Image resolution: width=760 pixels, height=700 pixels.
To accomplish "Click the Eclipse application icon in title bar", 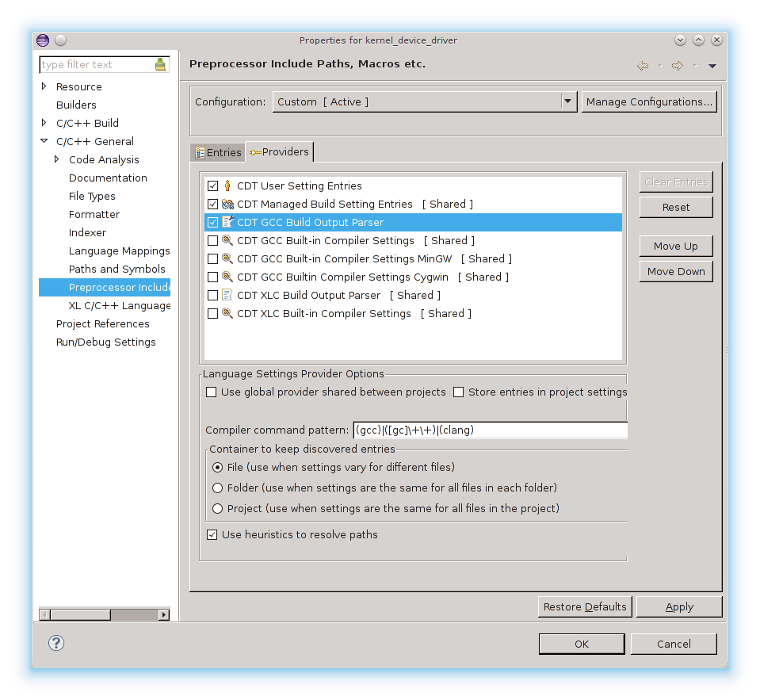I will [43, 40].
